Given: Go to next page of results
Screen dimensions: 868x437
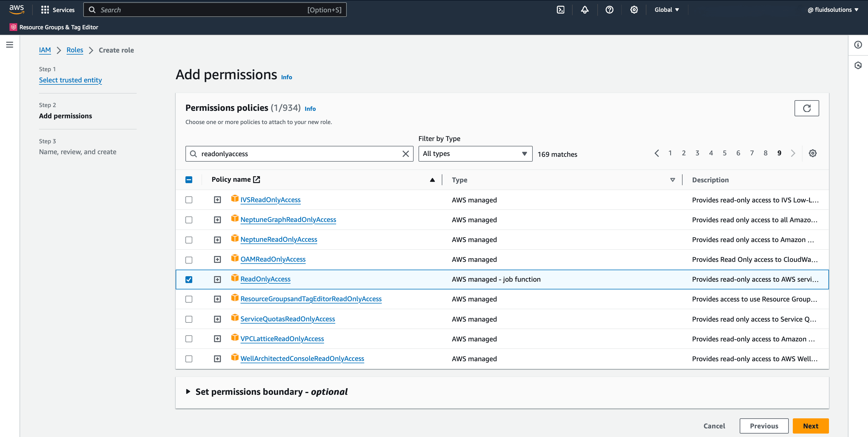Looking at the screenshot, I should coord(793,153).
